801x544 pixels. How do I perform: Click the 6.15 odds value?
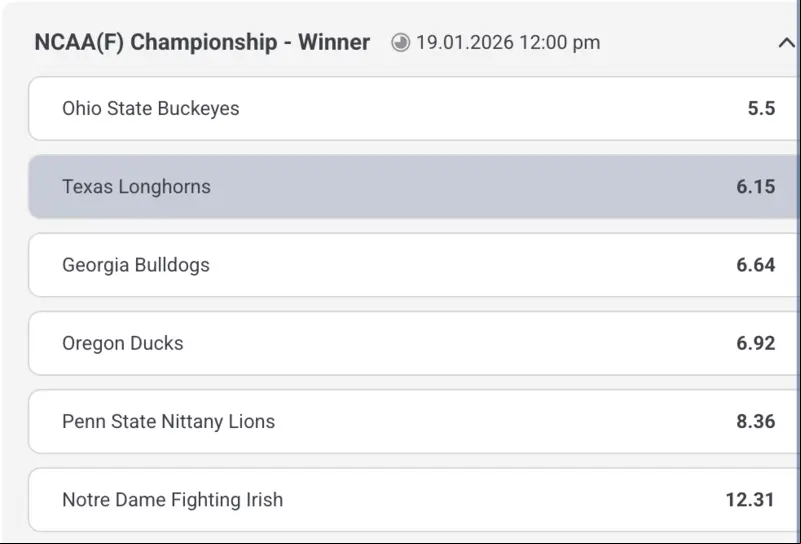point(756,186)
